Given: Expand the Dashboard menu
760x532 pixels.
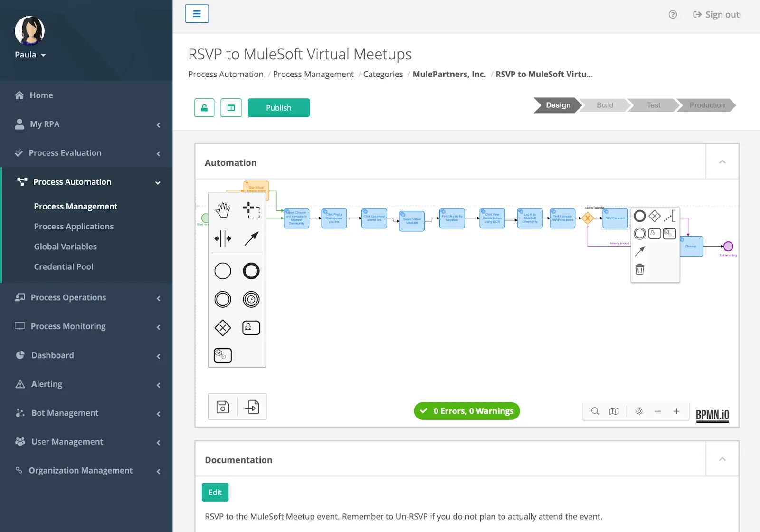Looking at the screenshot, I should point(86,355).
